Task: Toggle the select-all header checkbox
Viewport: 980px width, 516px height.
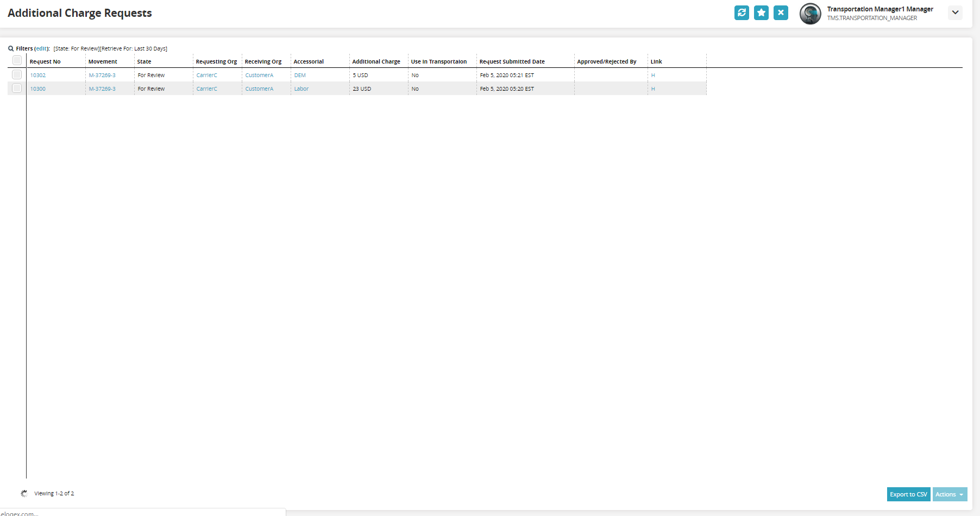Action: pos(17,60)
